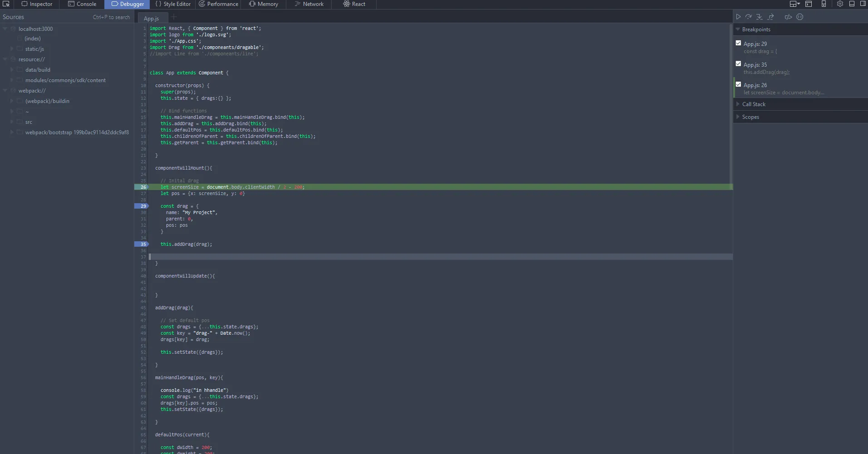
Task: Select the ~ folder in sources tree
Action: (x=27, y=111)
